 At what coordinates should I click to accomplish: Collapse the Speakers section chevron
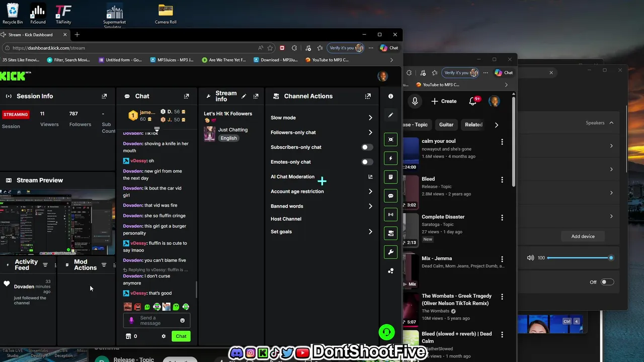pos(611,123)
